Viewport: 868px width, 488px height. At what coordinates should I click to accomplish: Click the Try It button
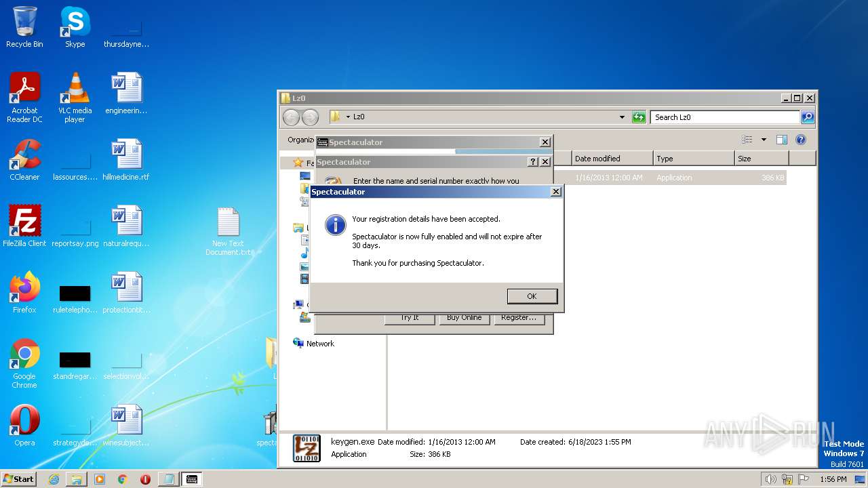[410, 318]
